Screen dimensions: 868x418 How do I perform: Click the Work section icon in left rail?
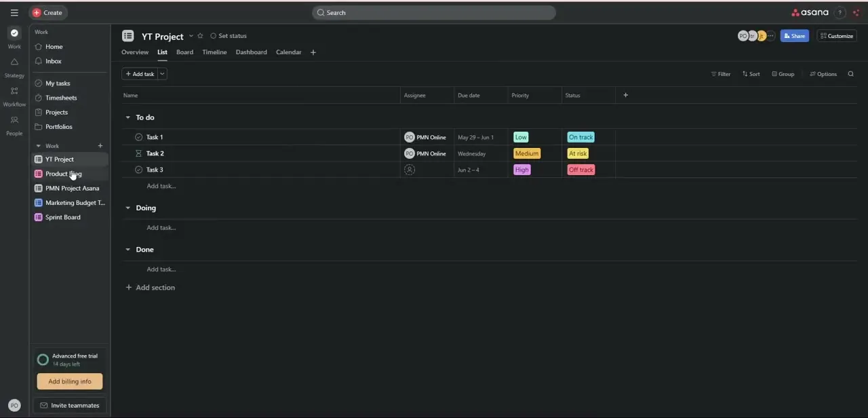tap(14, 33)
